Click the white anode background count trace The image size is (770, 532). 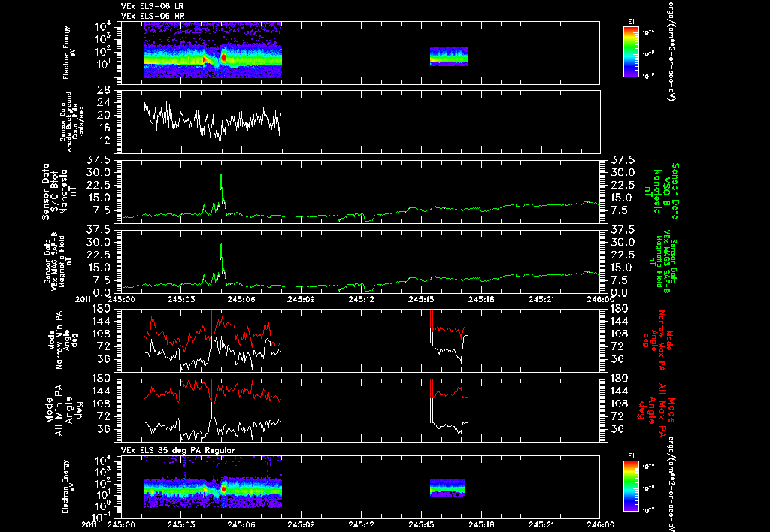point(212,121)
